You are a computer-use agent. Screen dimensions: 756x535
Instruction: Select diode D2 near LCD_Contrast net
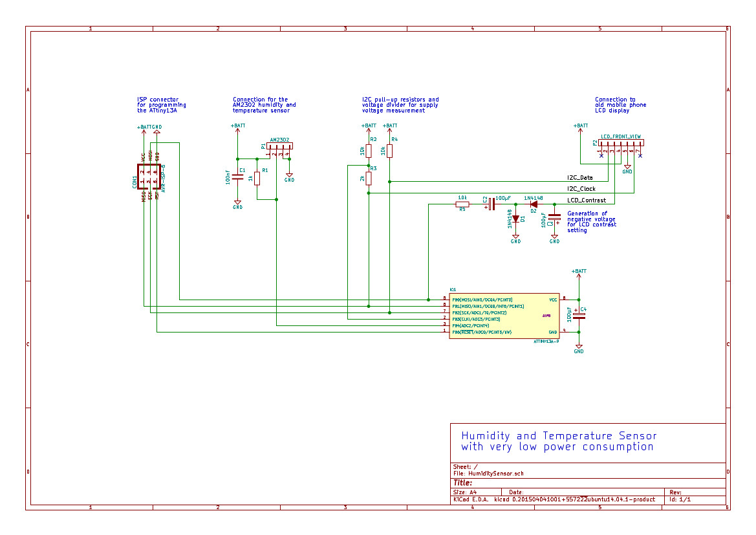coord(534,204)
